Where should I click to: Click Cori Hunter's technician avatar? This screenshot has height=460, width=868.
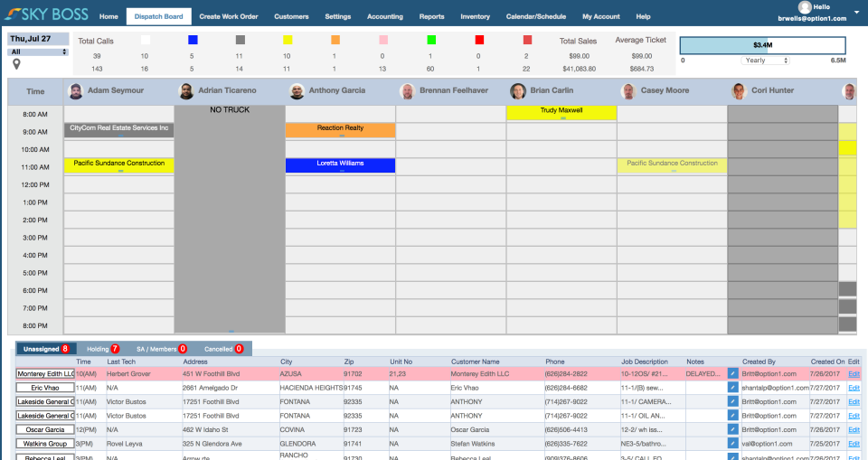click(x=739, y=91)
